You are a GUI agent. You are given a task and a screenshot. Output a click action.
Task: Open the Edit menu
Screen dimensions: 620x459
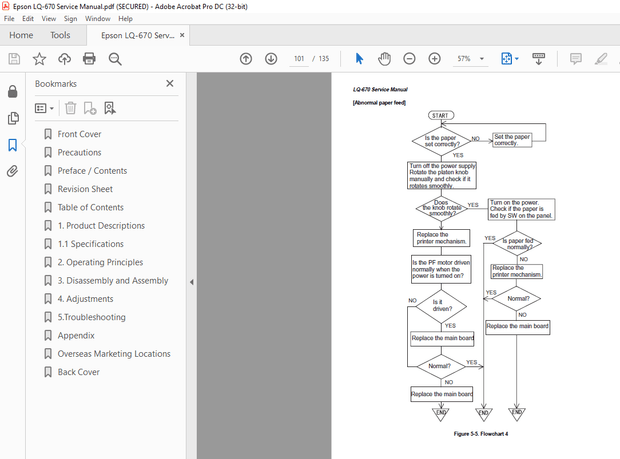point(28,19)
